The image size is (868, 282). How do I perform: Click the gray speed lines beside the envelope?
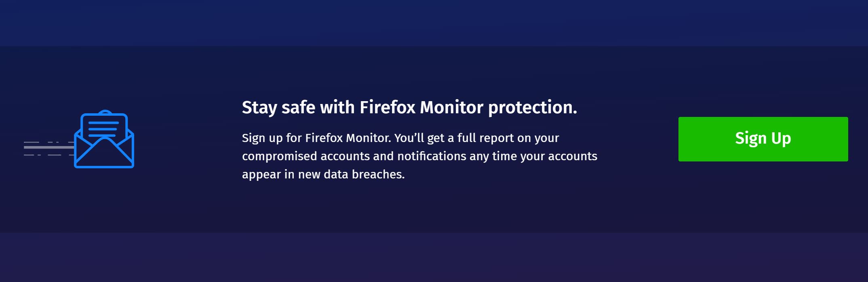[x=48, y=148]
